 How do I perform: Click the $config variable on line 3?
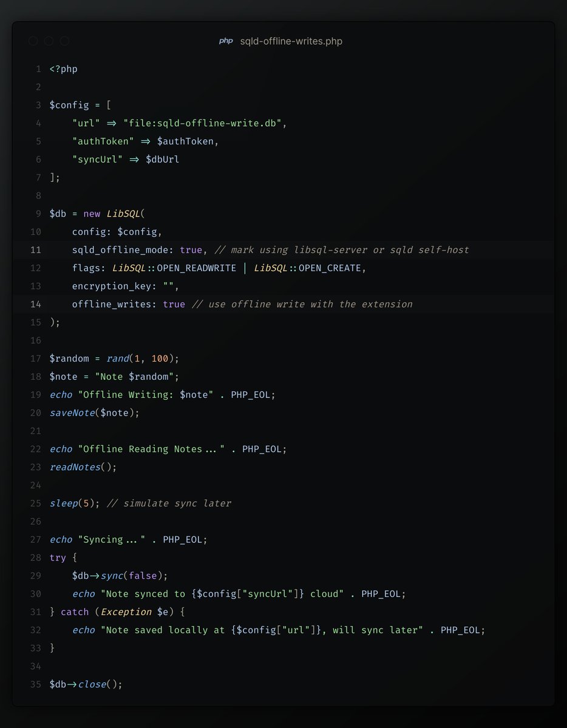(x=69, y=105)
